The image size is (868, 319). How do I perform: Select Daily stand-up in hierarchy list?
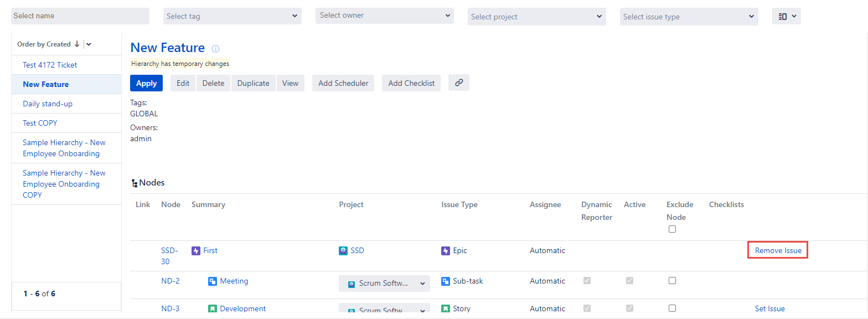click(48, 104)
